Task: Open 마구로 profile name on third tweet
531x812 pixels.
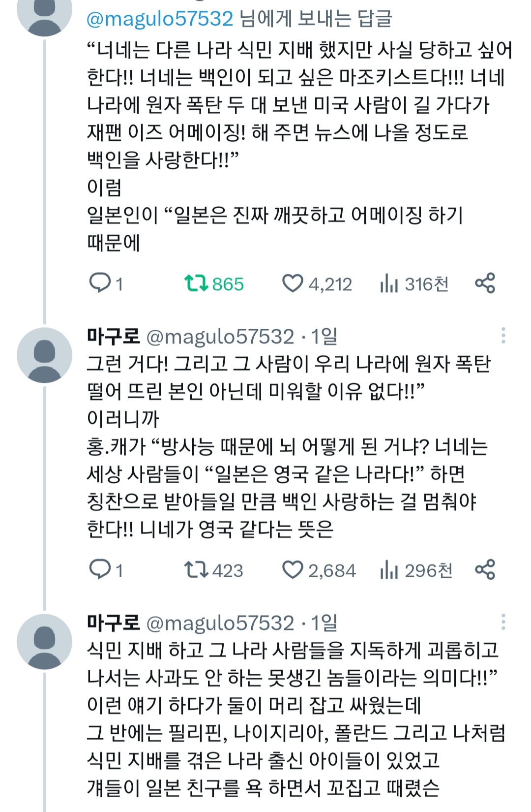Action: point(114,623)
